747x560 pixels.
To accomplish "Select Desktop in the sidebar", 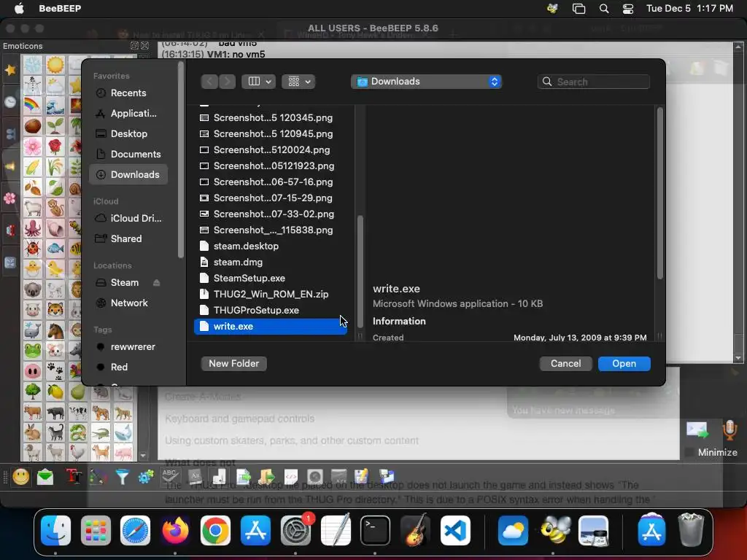I will pos(128,134).
